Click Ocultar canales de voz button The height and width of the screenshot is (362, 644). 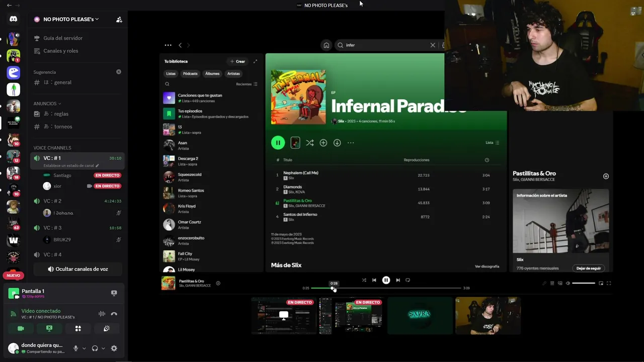pyautogui.click(x=77, y=269)
